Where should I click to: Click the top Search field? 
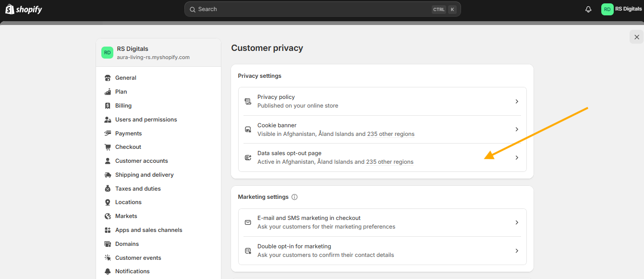point(322,9)
